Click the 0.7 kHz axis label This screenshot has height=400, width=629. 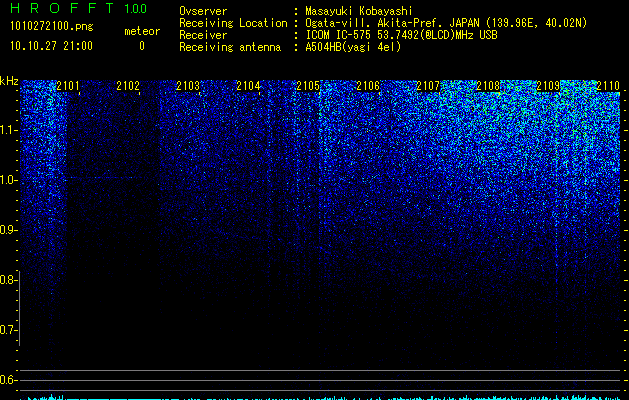[x=8, y=330]
